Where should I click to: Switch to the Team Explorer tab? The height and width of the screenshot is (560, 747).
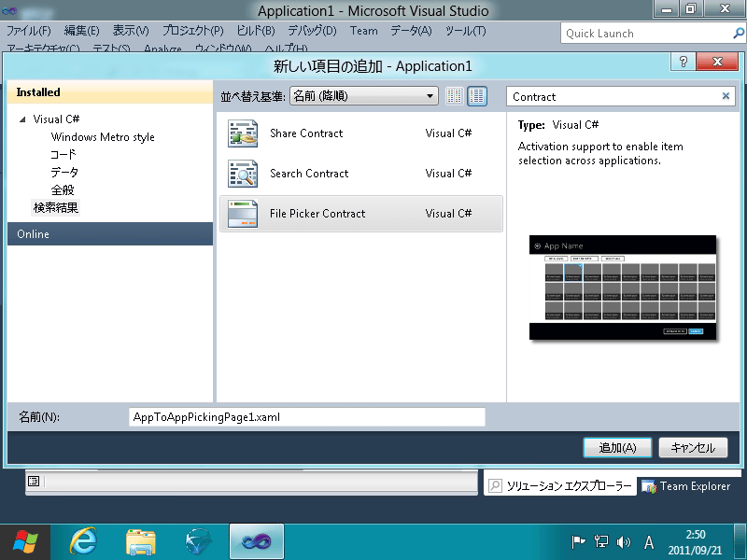point(686,486)
